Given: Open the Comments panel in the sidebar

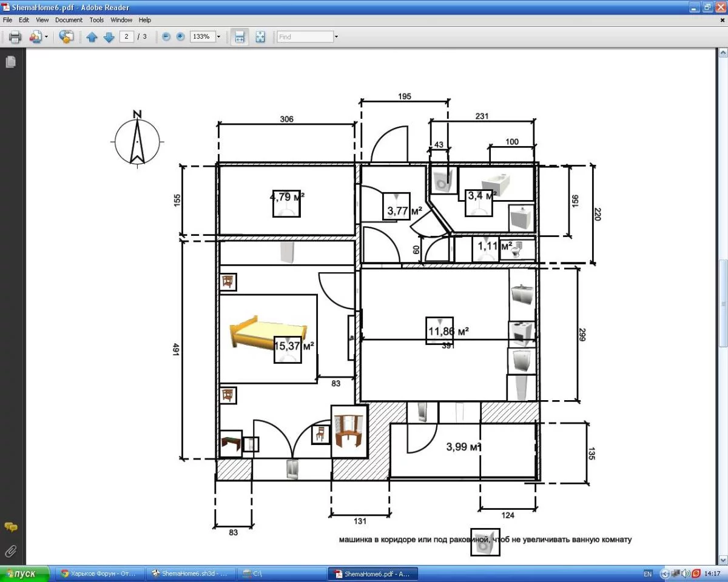Looking at the screenshot, I should (10, 527).
